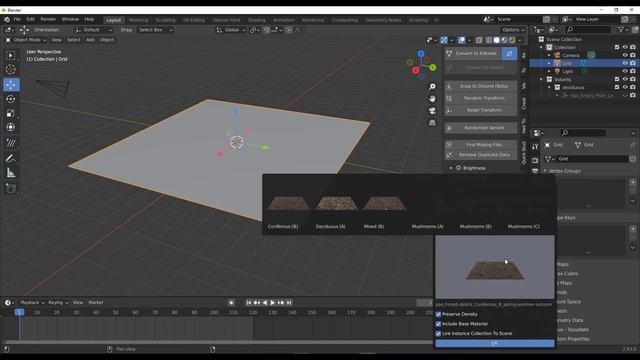The width and height of the screenshot is (640, 360).
Task: Open the Select Box drag dropdown
Action: coord(155,30)
